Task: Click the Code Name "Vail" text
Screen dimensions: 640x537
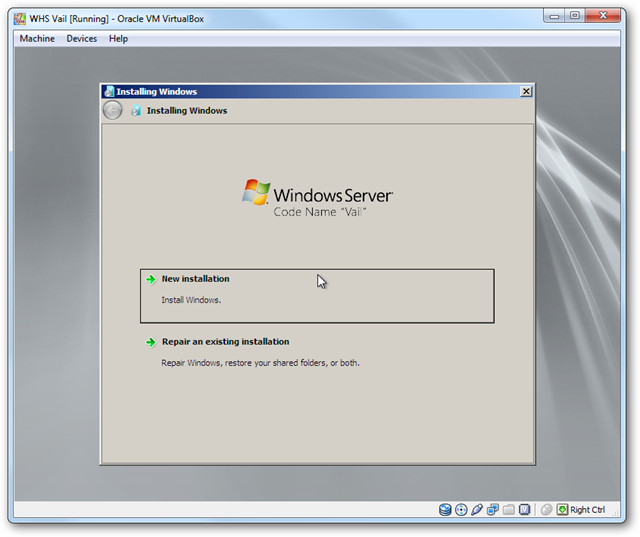Action: pos(320,212)
